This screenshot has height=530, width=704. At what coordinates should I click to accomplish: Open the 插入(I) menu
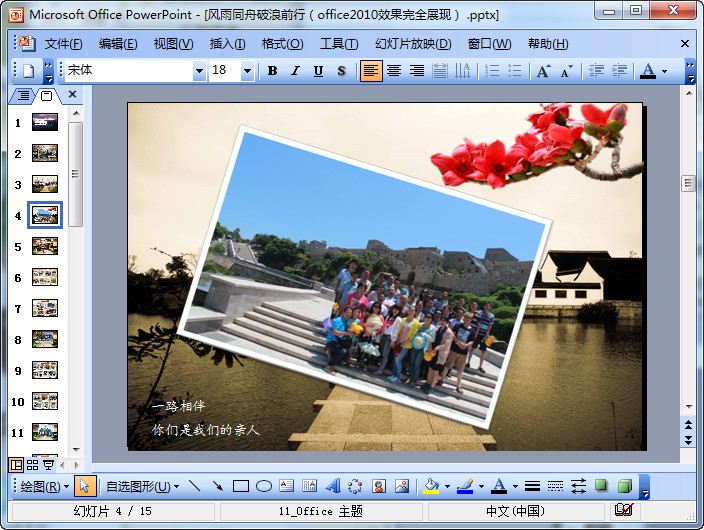[227, 44]
